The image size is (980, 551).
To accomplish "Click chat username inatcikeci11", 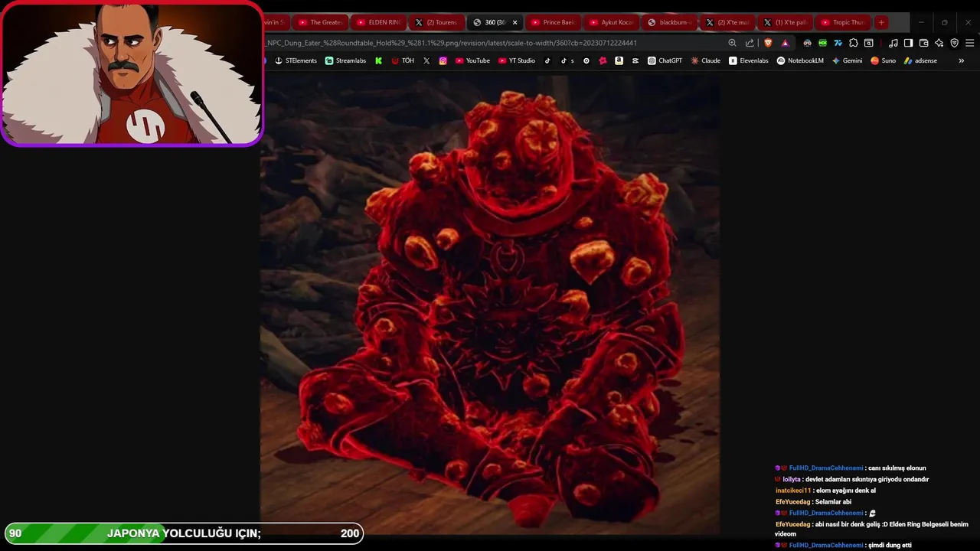I will pos(793,491).
